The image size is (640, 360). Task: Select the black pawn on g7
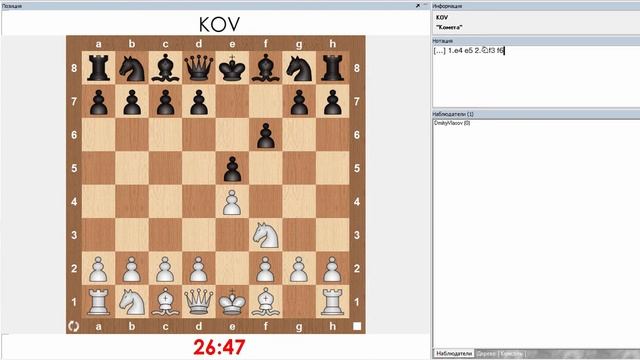click(299, 101)
